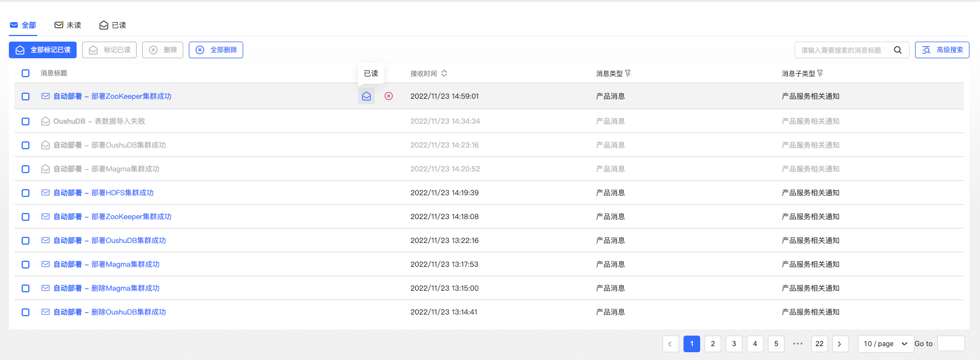Viewport: 980px width, 360px height.
Task: Open the 10 / page size dropdown
Action: pyautogui.click(x=886, y=344)
